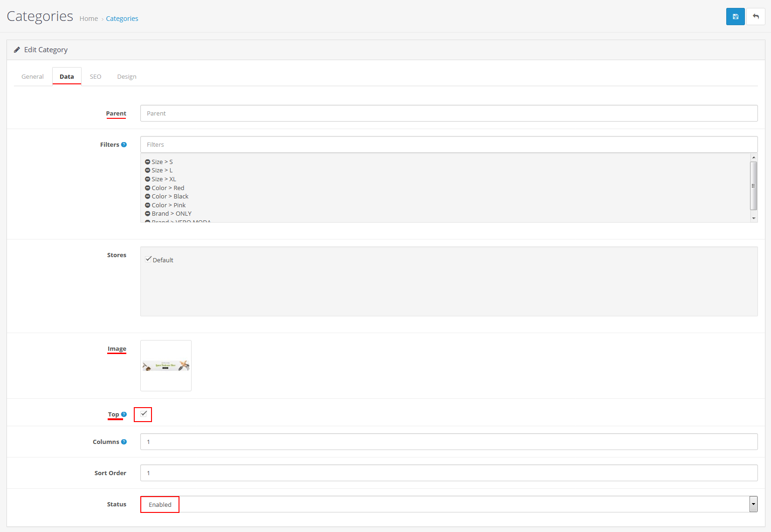Click the category image thumbnail
This screenshot has height=532, width=771.
(166, 366)
